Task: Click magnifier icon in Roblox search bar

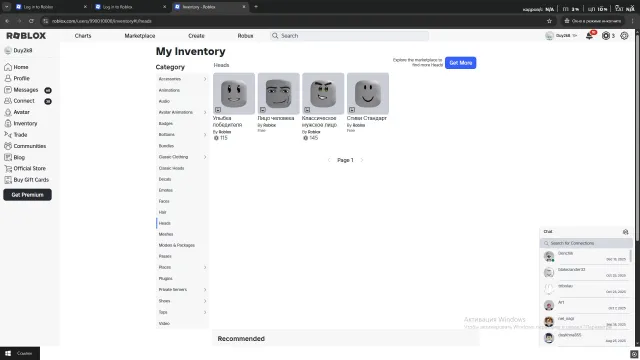Action: click(275, 36)
